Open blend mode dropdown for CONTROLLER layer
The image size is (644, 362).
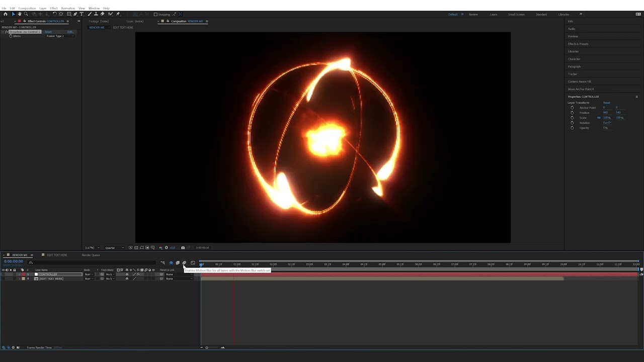click(89, 275)
